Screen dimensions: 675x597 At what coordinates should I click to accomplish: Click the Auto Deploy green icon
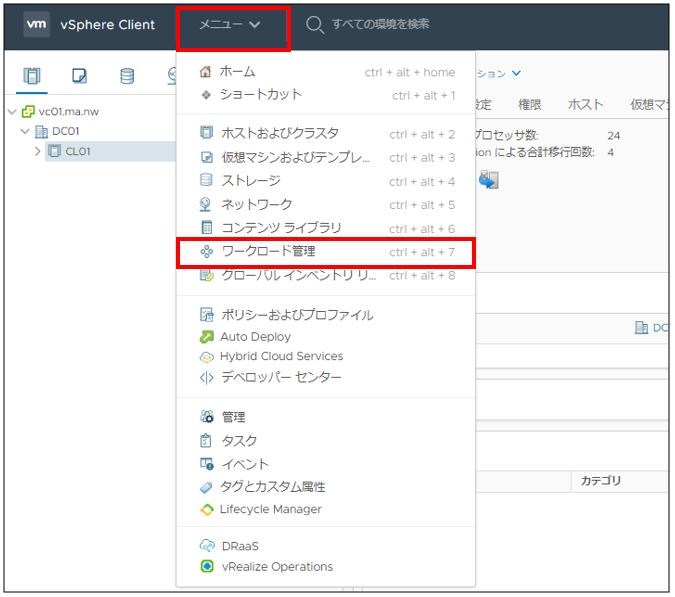[x=207, y=337]
